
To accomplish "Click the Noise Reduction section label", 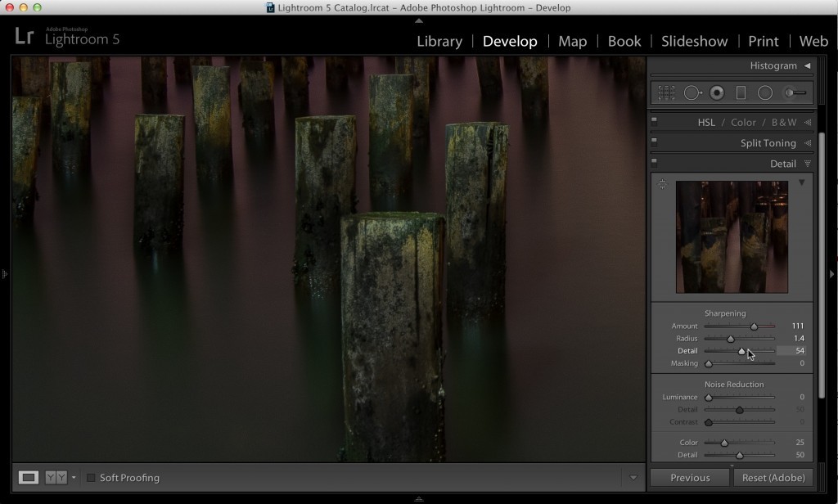I will pos(734,385).
